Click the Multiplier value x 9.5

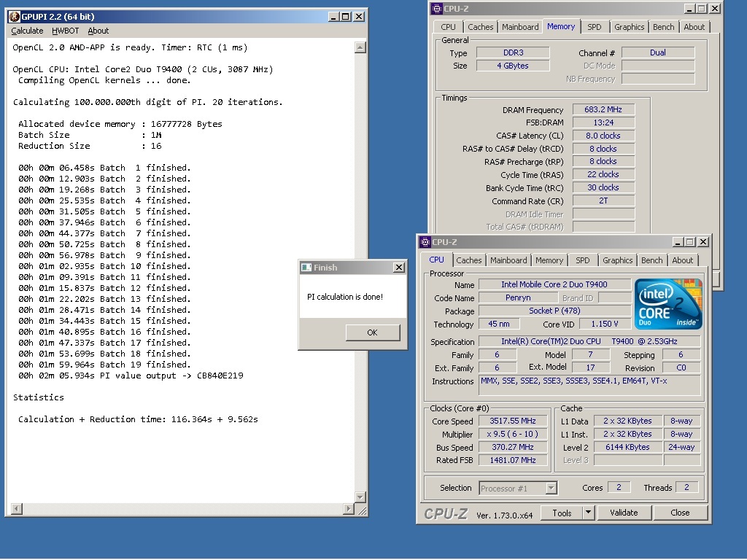coord(513,435)
